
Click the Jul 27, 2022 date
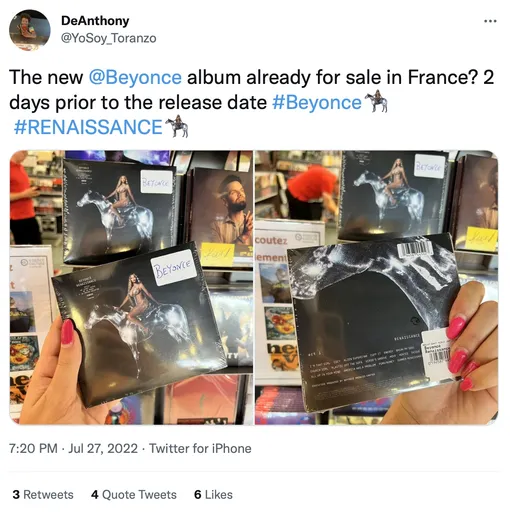pos(103,449)
